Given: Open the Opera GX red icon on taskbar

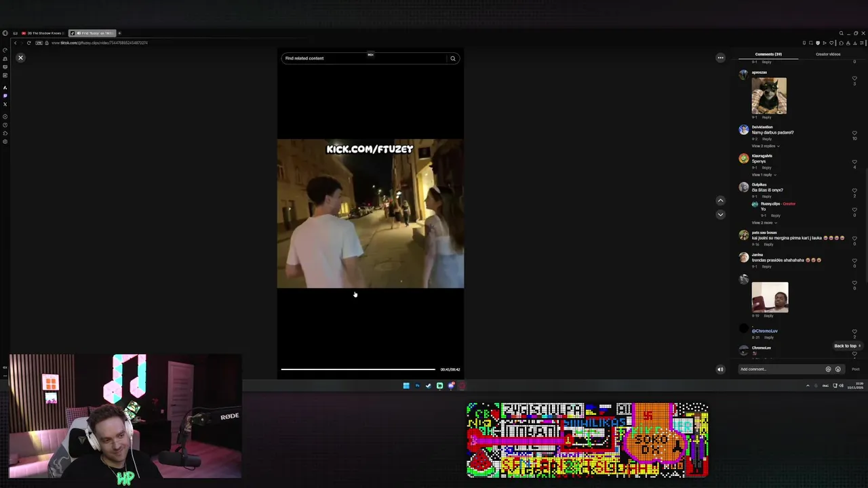Looking at the screenshot, I should click(462, 386).
